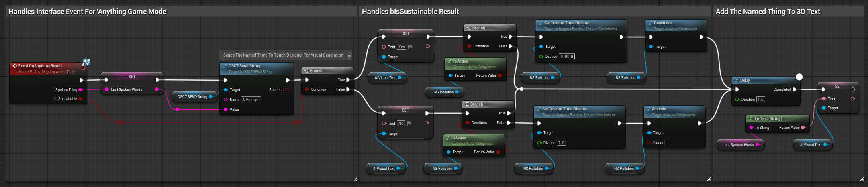Select the AIVisual Text variable beside Last Spoken Words

[813, 145]
